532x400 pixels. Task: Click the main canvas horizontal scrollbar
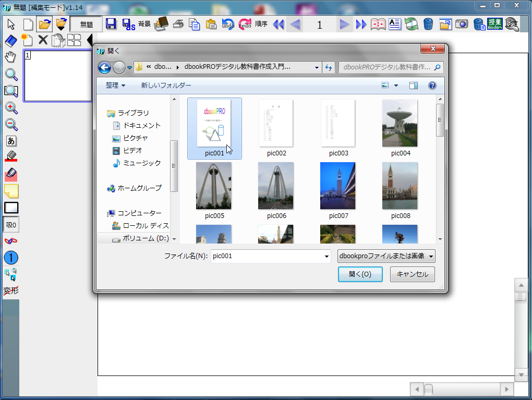pos(462,389)
